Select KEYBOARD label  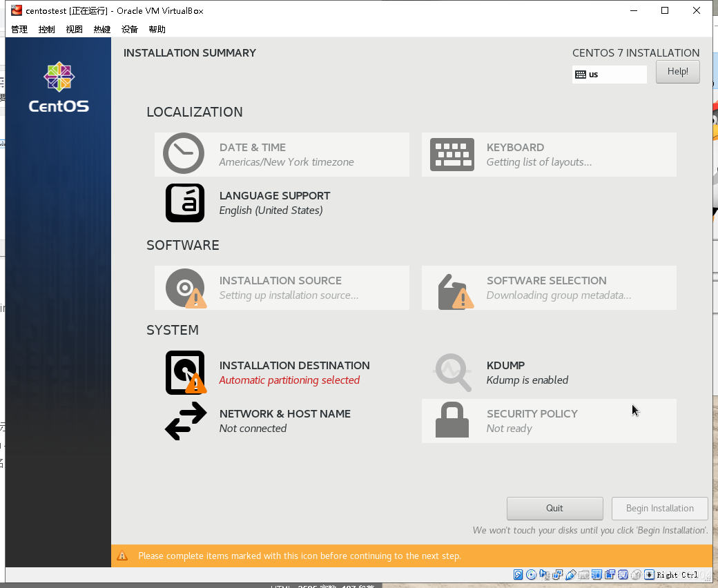[515, 147]
